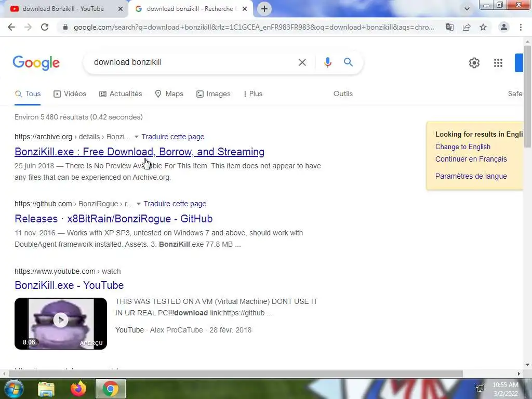
Task: Open Paramètres de langue link
Action: 471,176
